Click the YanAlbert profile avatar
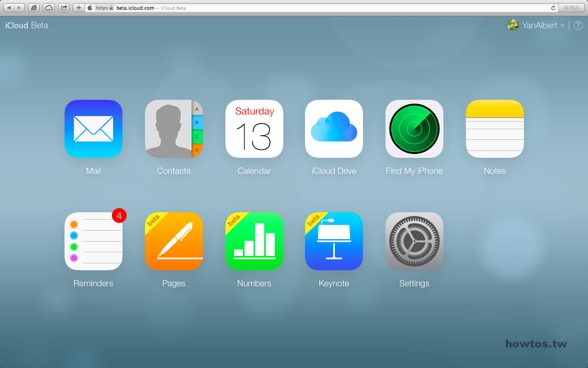 (x=513, y=25)
